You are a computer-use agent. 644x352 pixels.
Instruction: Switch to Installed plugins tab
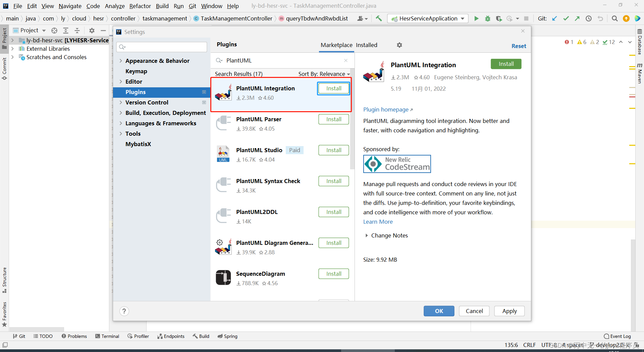point(367,45)
